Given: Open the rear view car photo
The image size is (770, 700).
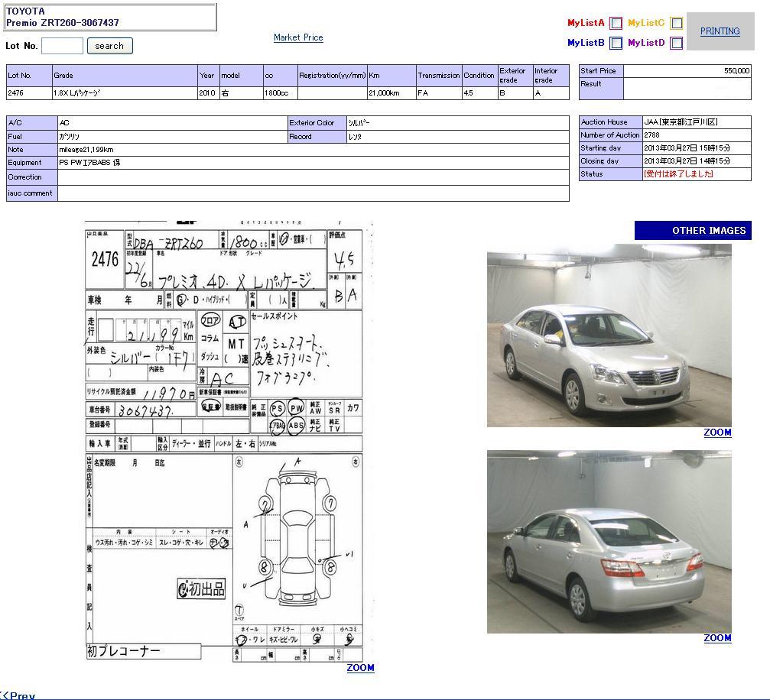Looking at the screenshot, I should [609, 541].
